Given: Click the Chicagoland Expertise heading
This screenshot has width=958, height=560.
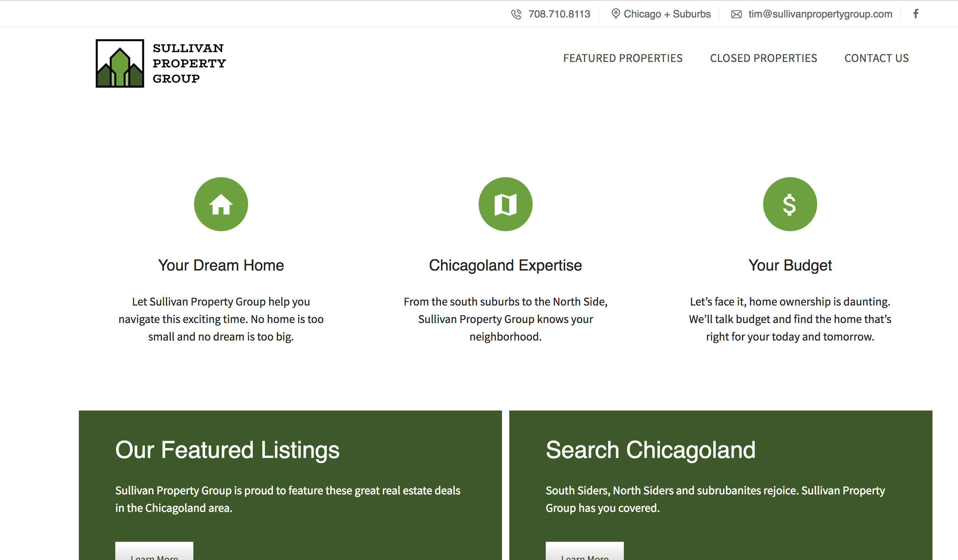Looking at the screenshot, I should [x=505, y=265].
